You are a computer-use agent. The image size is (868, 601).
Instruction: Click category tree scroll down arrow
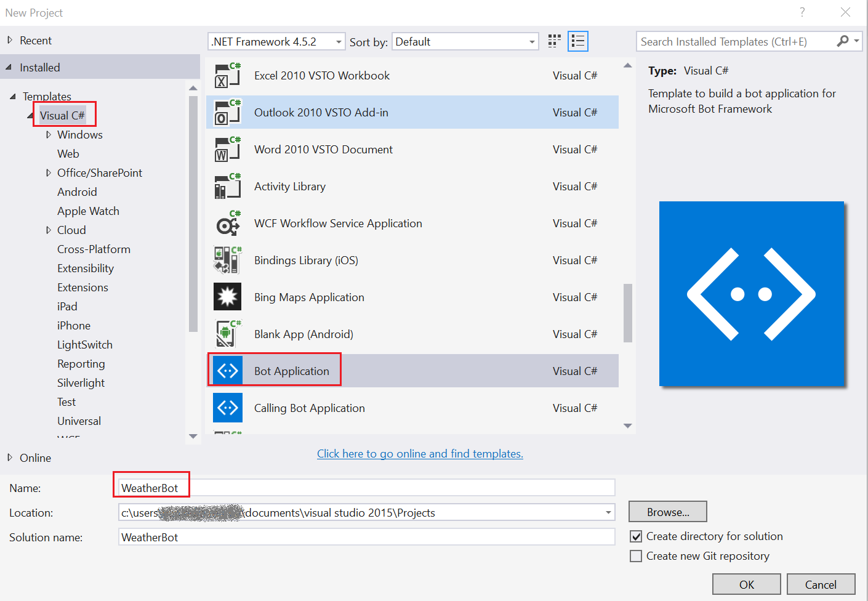coord(193,436)
